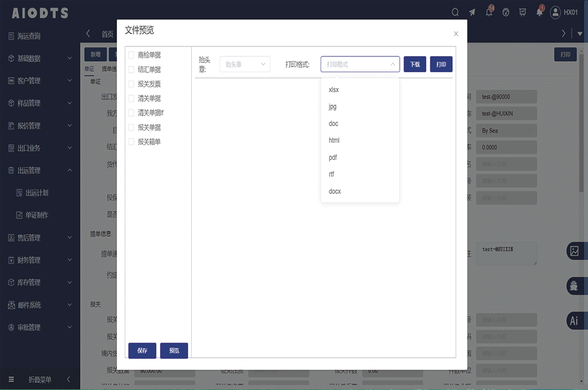Screen dimensions: 588x390
Task: Check the 结汇单据 checkbox
Action: (x=131, y=70)
